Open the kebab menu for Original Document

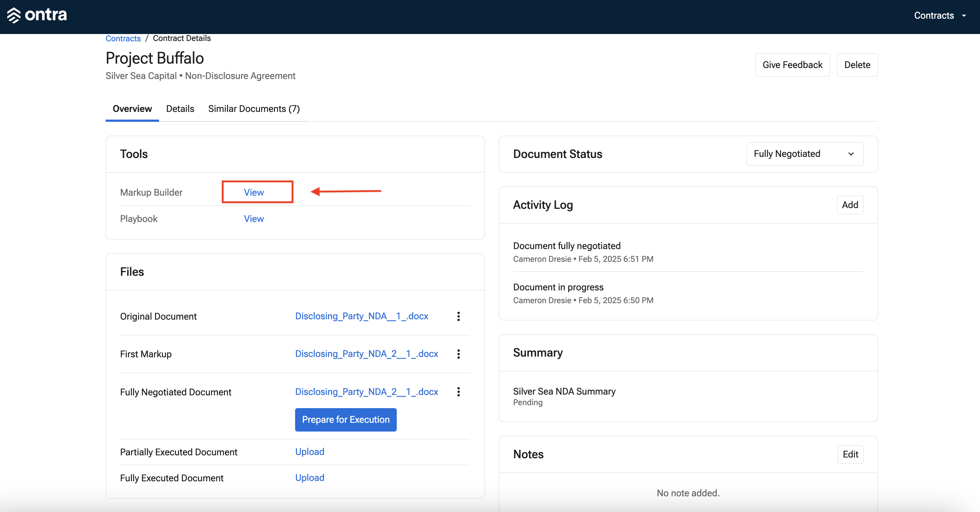pyautogui.click(x=459, y=316)
